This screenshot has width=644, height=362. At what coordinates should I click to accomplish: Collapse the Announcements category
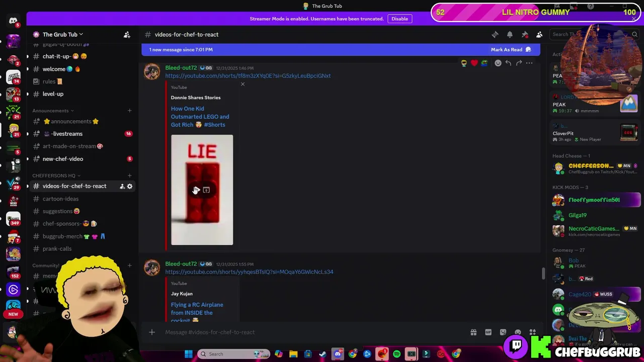tap(53, 111)
